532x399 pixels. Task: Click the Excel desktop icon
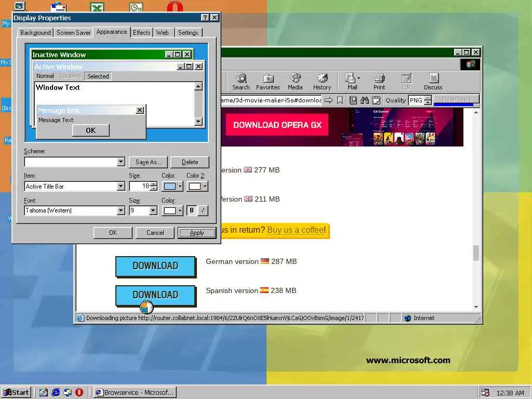pyautogui.click(x=97, y=7)
